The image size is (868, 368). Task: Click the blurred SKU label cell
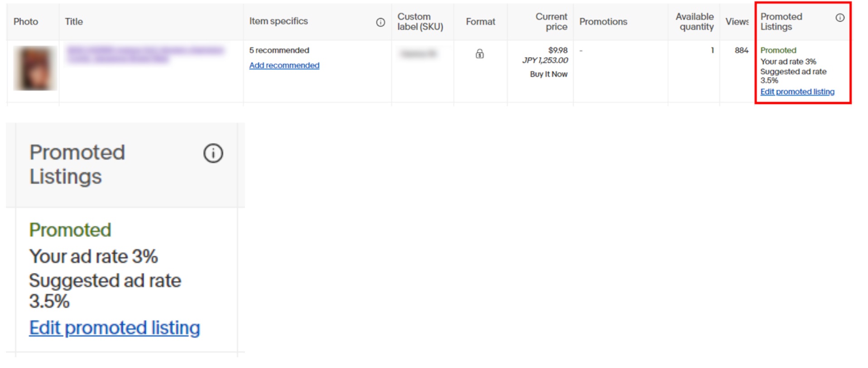coord(419,54)
